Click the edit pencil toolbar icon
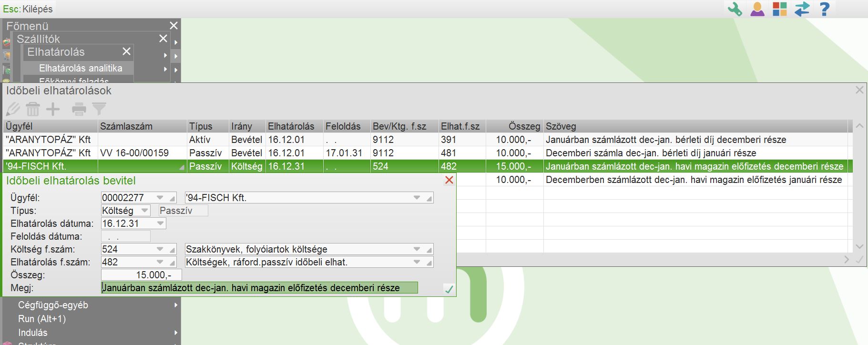The image size is (868, 345). 13,109
